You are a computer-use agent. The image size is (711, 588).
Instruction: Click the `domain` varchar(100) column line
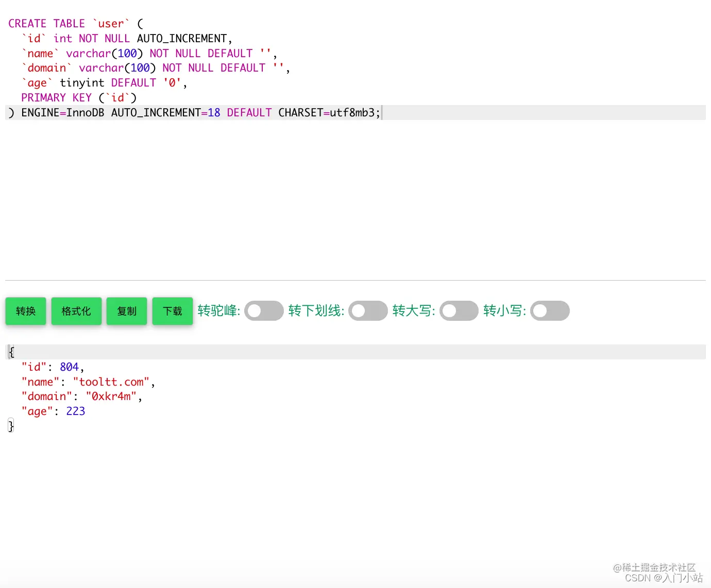pos(156,68)
